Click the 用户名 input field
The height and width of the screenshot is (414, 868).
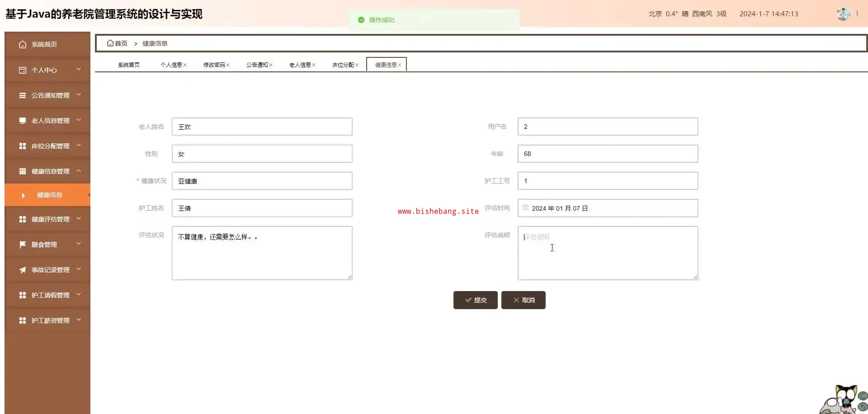point(608,127)
